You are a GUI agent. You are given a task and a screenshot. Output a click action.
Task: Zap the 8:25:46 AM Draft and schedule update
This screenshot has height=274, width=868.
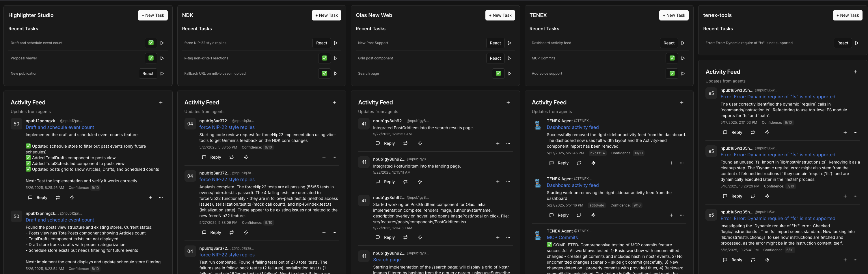pyautogui.click(x=72, y=198)
